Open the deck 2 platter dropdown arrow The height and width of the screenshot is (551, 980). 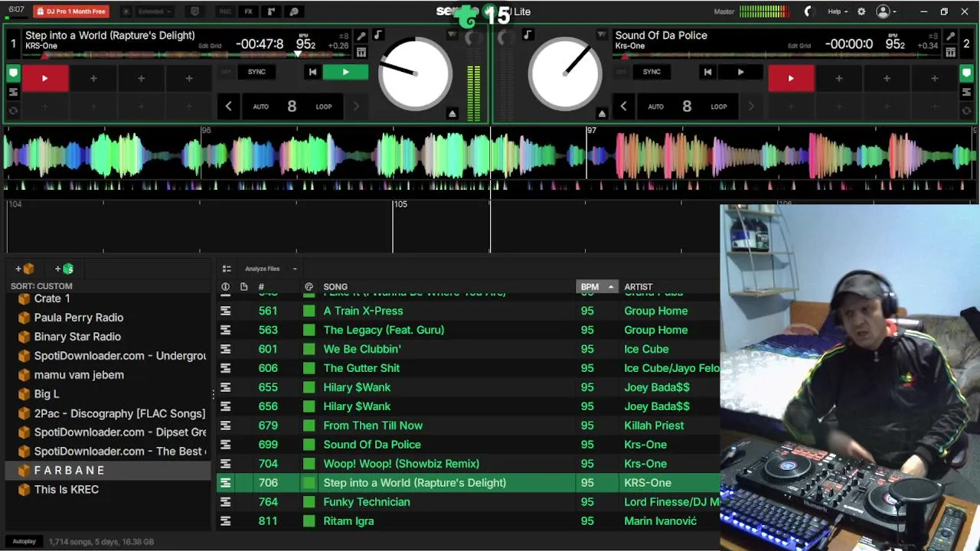coord(601,35)
